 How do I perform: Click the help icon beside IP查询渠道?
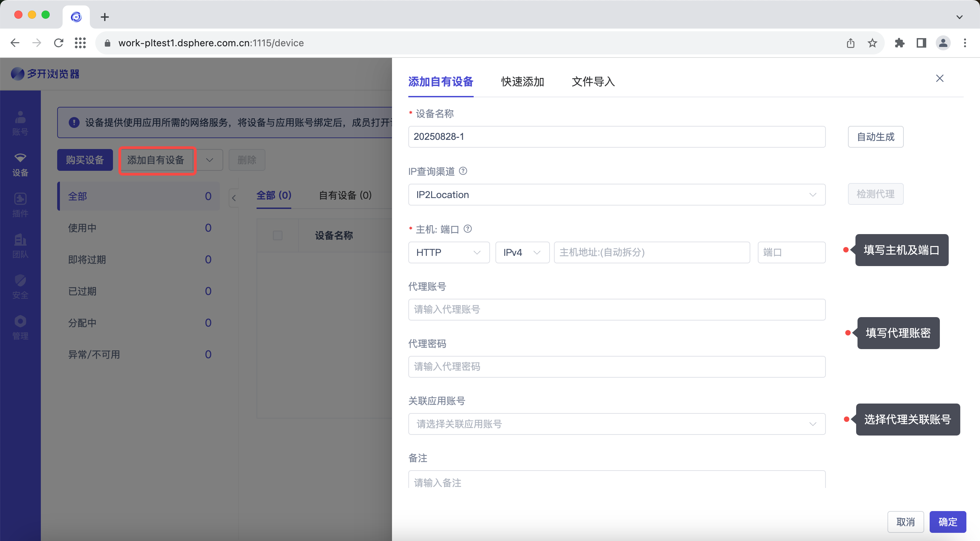[463, 171]
